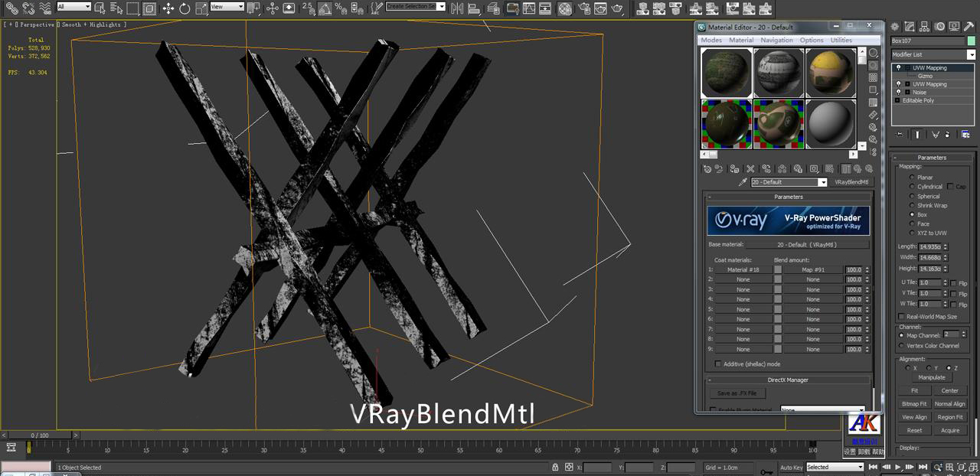
Task: Click the Manipulate button
Action: 932,377
